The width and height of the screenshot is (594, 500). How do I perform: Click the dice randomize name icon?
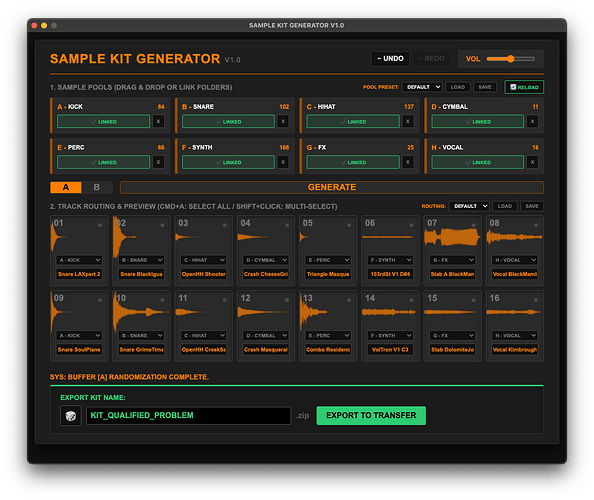pyautogui.click(x=71, y=416)
